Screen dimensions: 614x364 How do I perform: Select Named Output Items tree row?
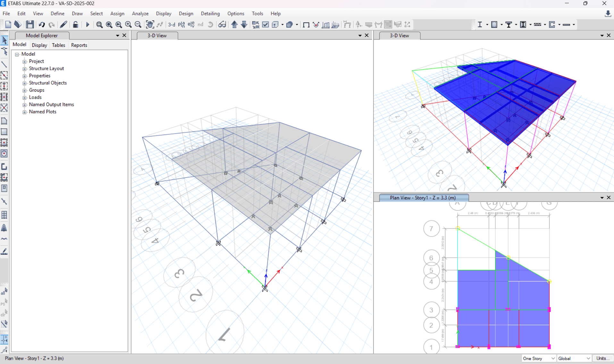(51, 104)
